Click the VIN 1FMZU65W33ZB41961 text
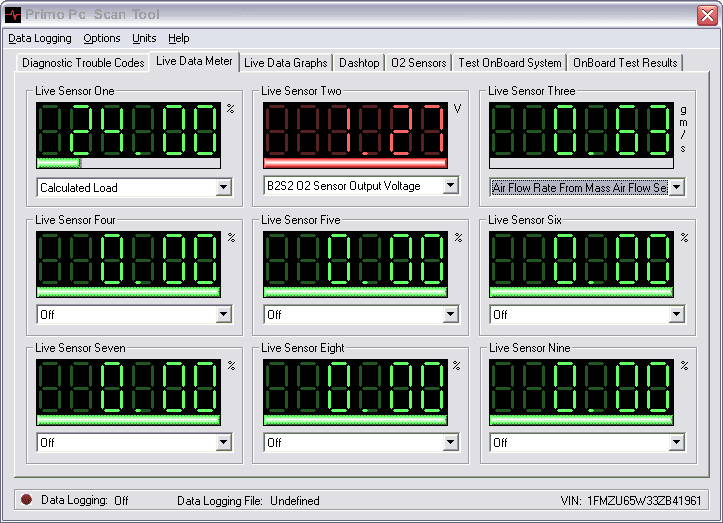Viewport: 723px width, 523px height. point(631,500)
